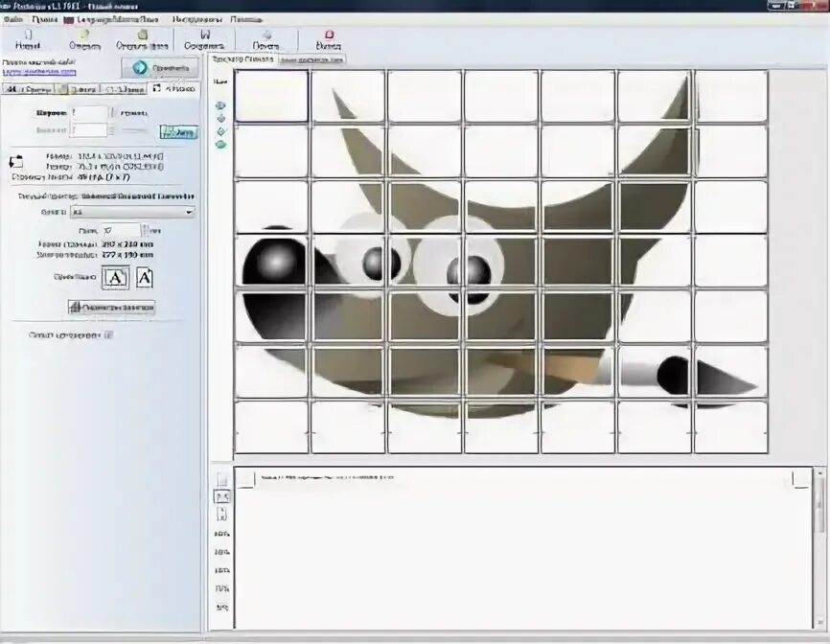Click the stepper arrows next to width field
Viewport: 830px width, 644px height.
click(x=112, y=113)
